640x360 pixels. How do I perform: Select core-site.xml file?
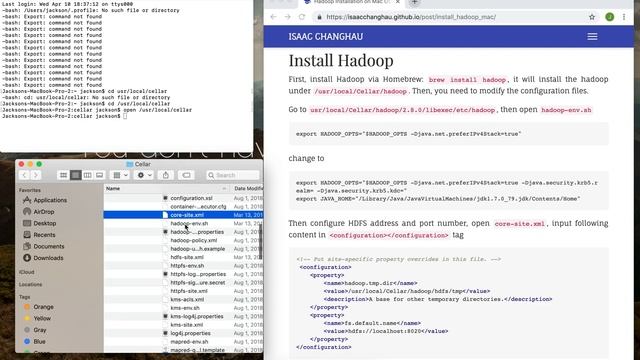click(183, 215)
